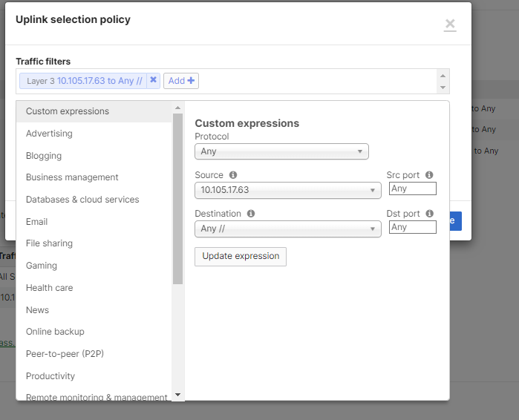Click the Src port info icon
519x420 pixels.
(430, 175)
